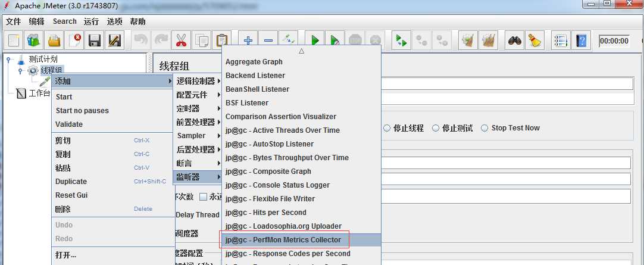Click the New test plan icon
Image resolution: width=644 pixels, height=265 pixels.
click(x=14, y=40)
